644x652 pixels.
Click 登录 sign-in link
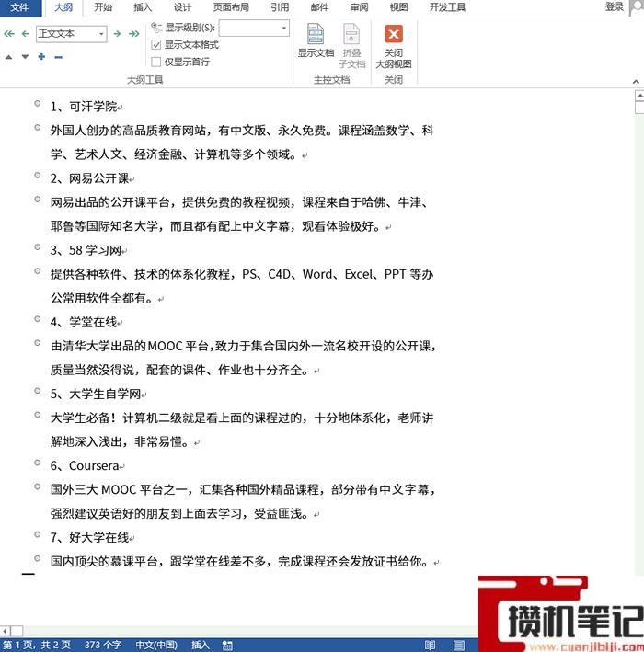pos(615,6)
